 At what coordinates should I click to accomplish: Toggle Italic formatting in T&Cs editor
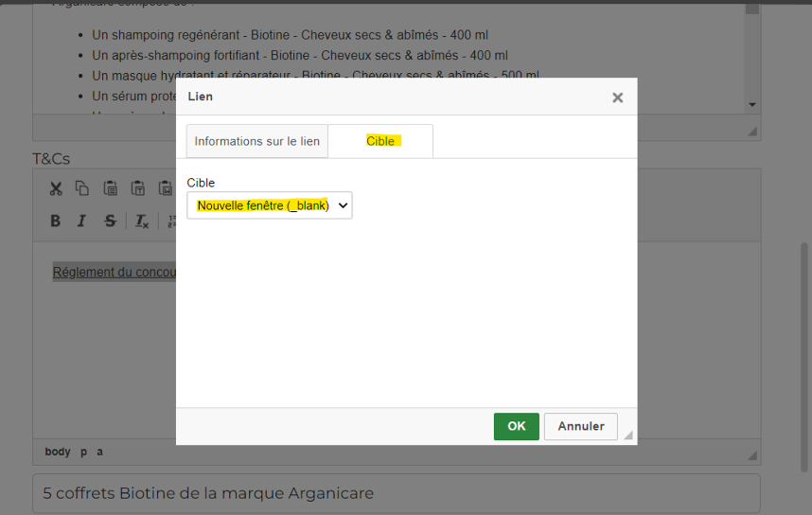tap(82, 221)
